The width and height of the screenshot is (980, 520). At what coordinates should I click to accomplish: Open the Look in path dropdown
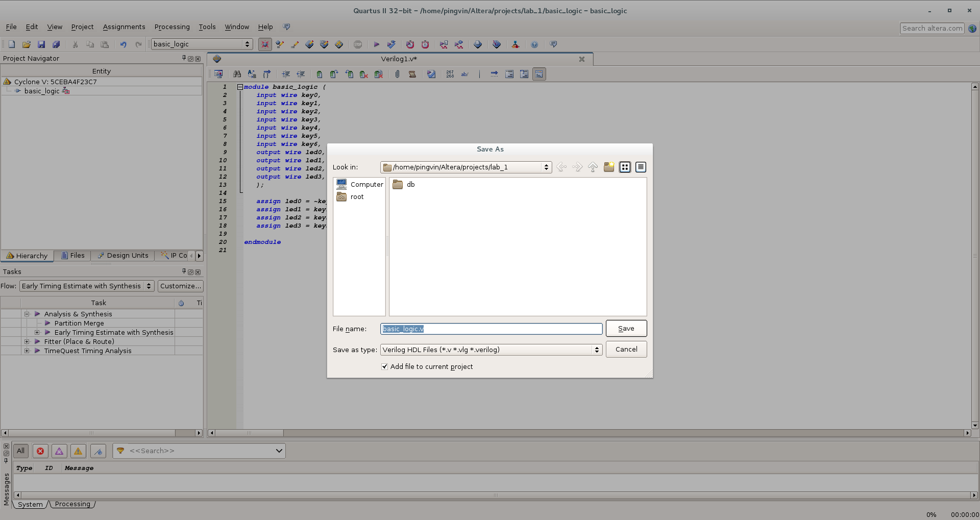pyautogui.click(x=466, y=167)
